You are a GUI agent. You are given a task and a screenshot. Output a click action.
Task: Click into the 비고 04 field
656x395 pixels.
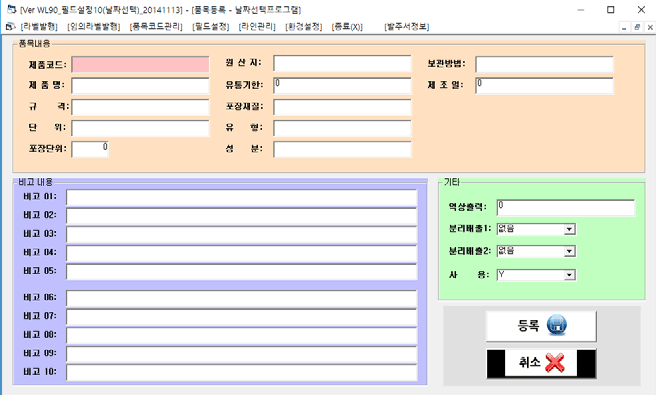point(242,254)
